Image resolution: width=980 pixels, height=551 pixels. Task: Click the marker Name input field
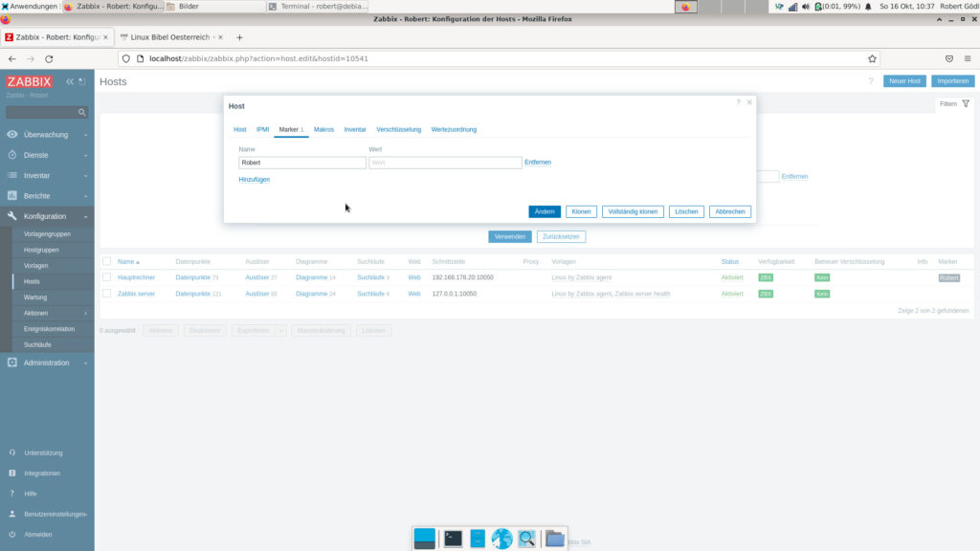302,163
